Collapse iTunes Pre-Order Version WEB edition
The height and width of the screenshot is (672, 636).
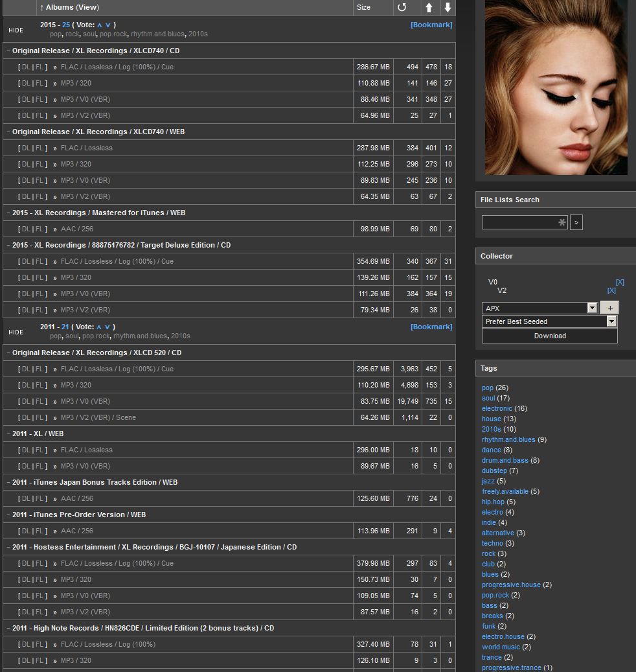[x=8, y=515]
